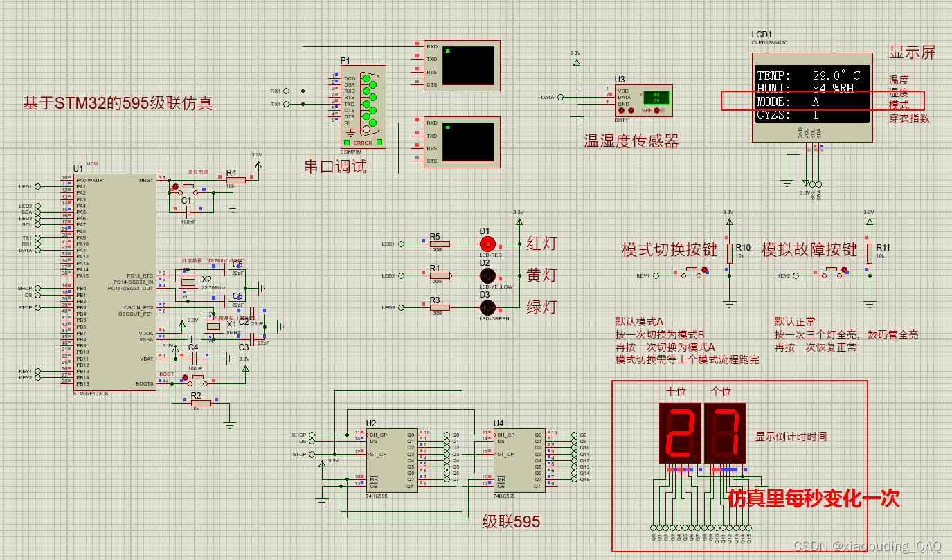
Task: Select the red LED D1
Action: (488, 244)
